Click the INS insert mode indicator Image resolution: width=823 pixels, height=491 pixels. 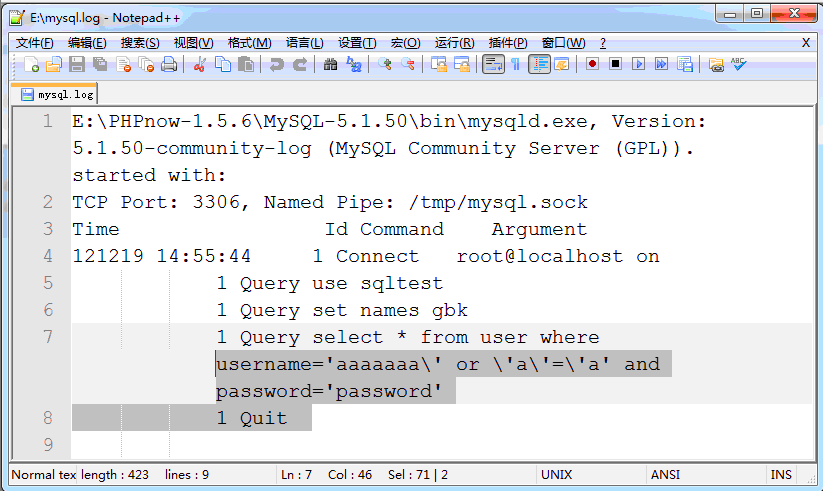[781, 475]
